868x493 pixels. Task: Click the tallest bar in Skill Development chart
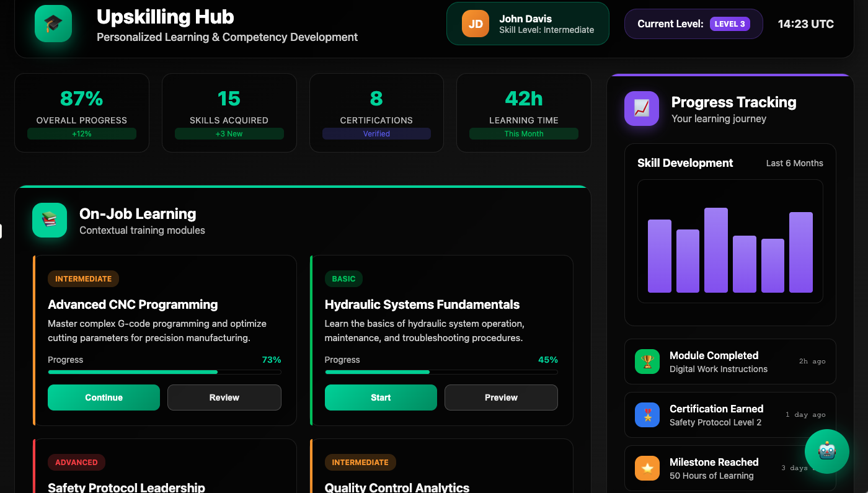click(715, 251)
